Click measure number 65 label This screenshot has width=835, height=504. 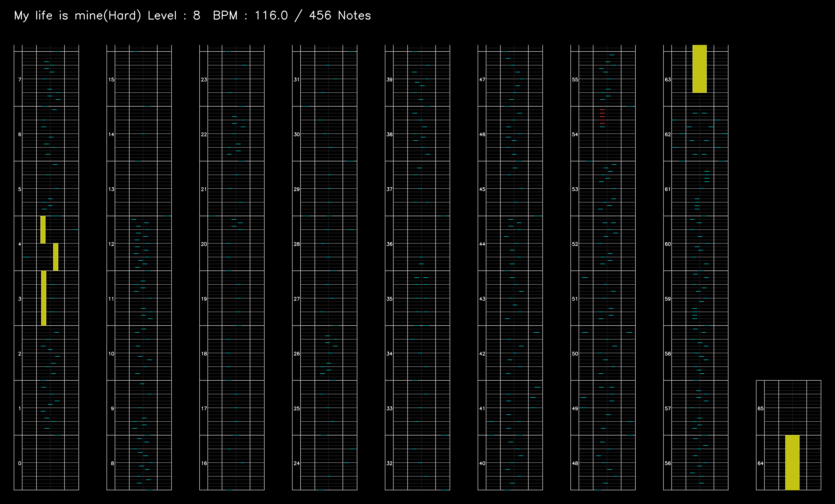(761, 408)
